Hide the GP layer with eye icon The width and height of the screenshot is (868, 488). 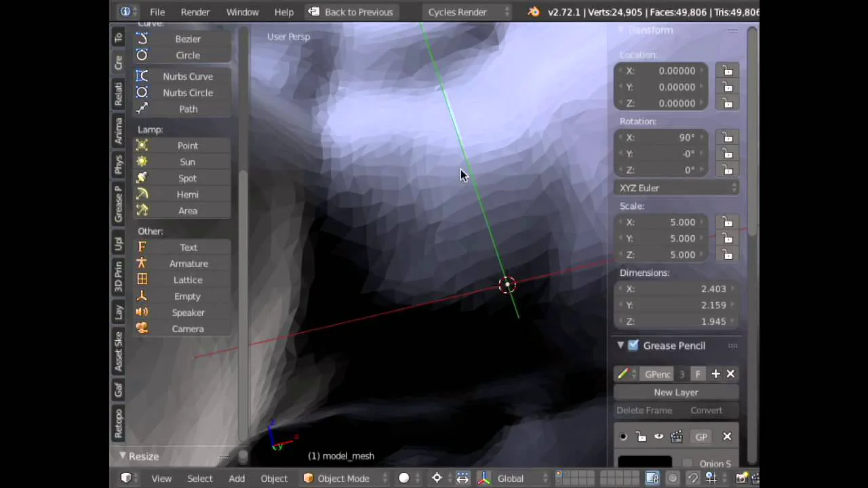[x=658, y=437]
